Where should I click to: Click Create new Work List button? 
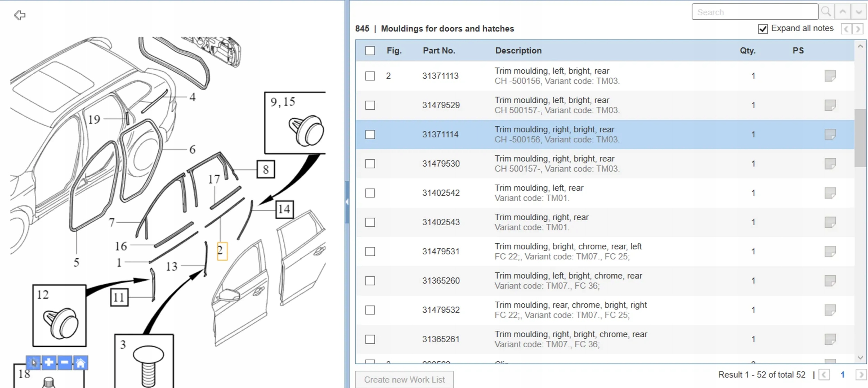[x=404, y=380]
